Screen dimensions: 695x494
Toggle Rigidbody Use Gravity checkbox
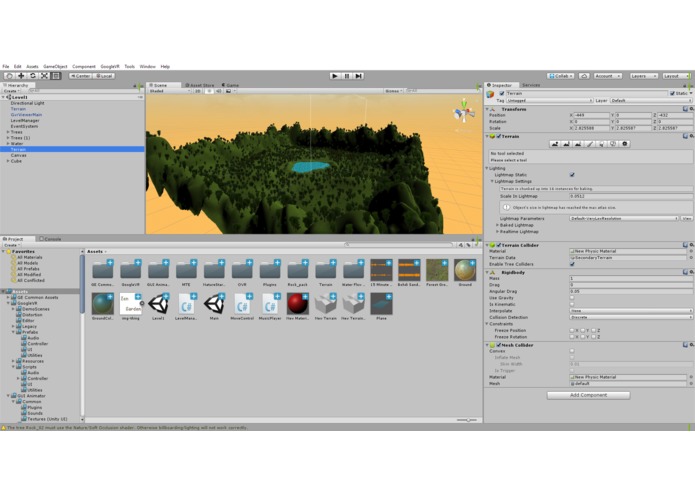[x=572, y=298]
